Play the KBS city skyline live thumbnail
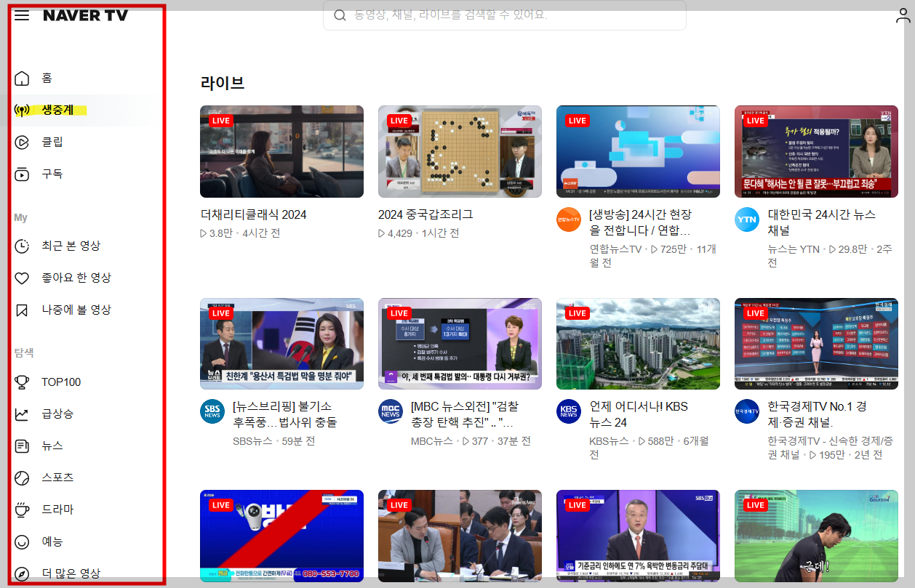The width and height of the screenshot is (915, 588). 638,344
